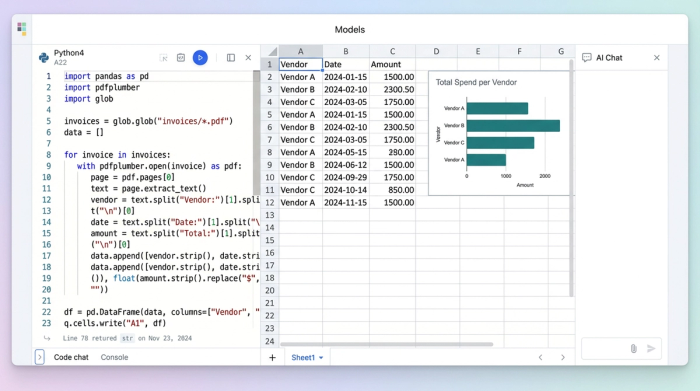Click the Models file title
The image size is (700, 391).
click(350, 29)
